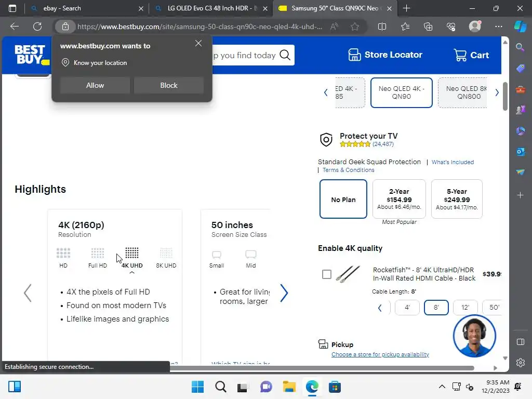532x399 pixels.
Task: Select the Neo QLED 4K - QN90 model option
Action: (x=402, y=92)
